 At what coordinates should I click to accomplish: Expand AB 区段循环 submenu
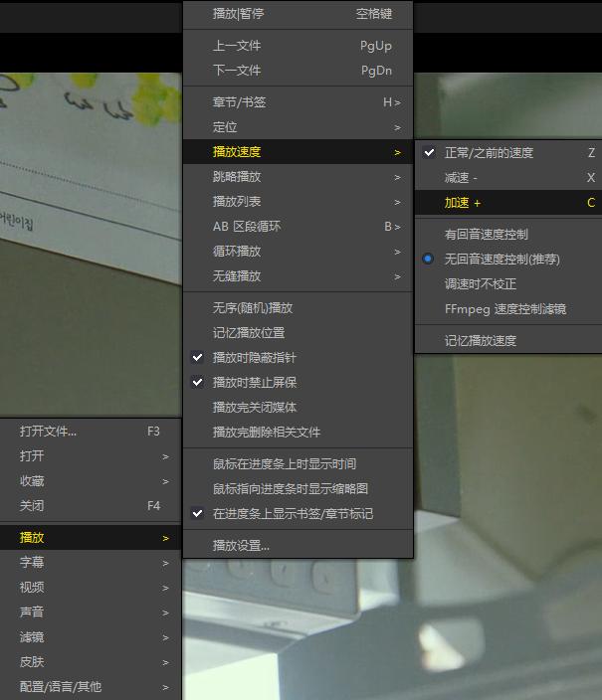[298, 227]
